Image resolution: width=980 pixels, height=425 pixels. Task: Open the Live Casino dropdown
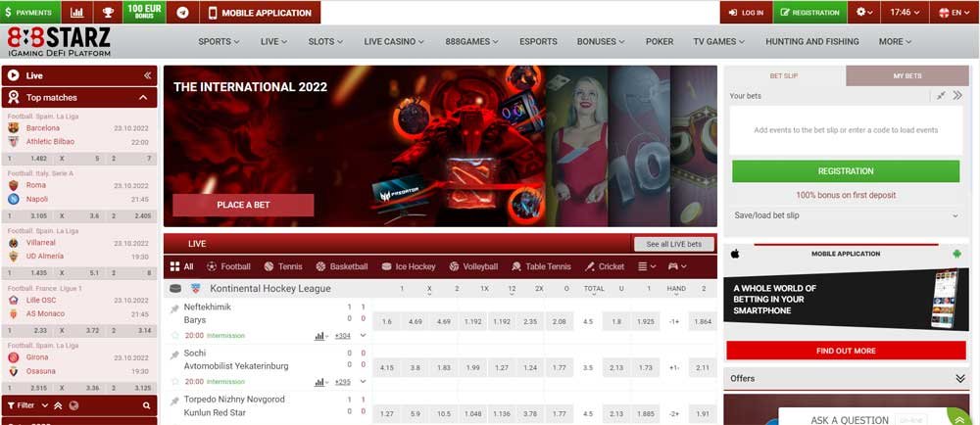pos(394,42)
